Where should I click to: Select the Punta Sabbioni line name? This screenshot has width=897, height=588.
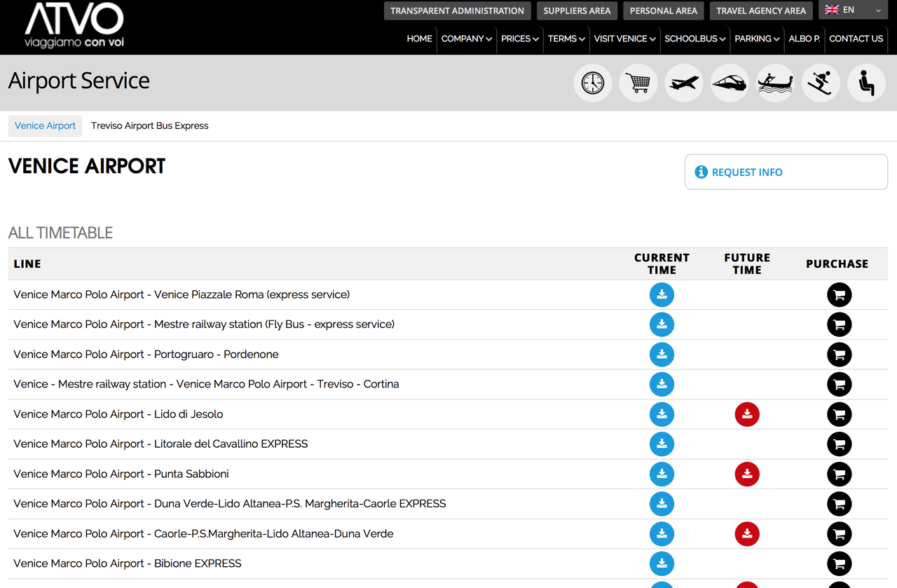pos(121,474)
